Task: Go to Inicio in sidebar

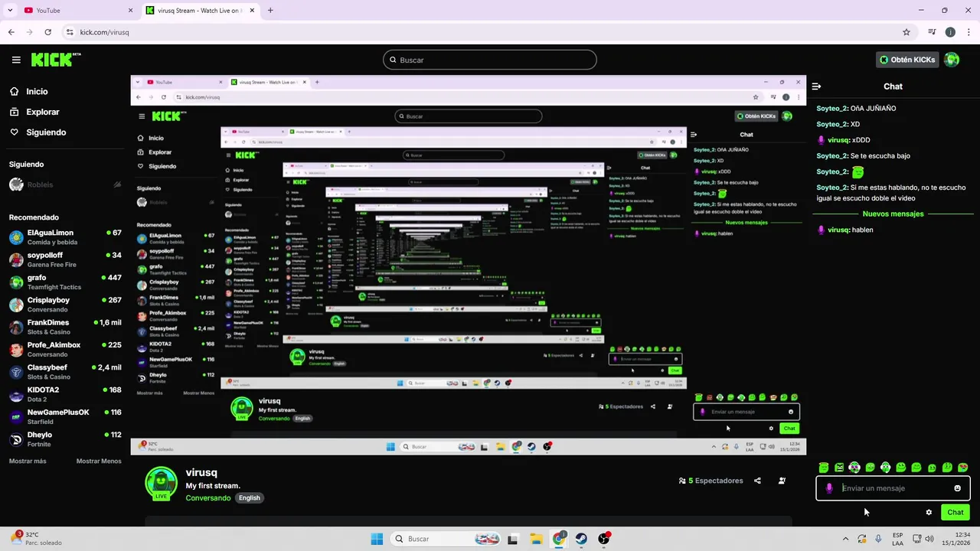Action: 37,91
